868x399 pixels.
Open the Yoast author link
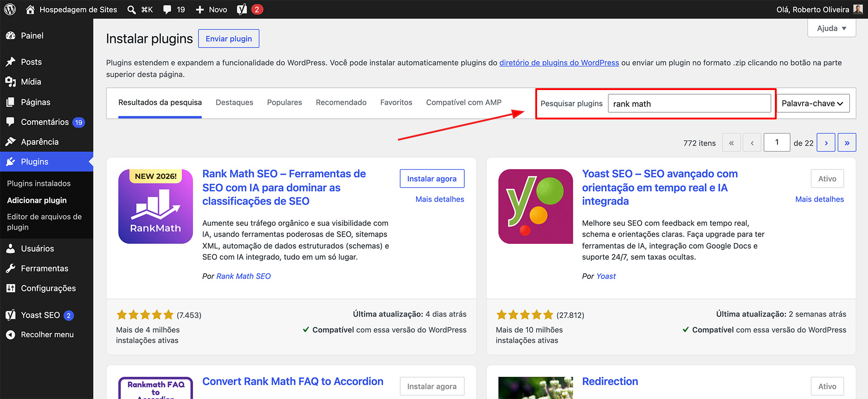pos(606,276)
